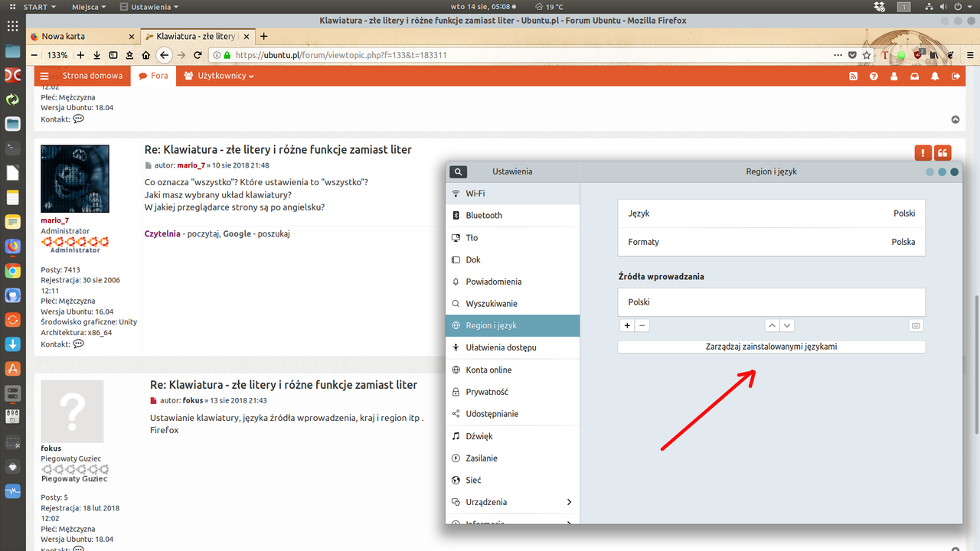Viewport: 980px width, 551px height.
Task: Open the Ustawienia app menu in top panel
Action: [150, 7]
